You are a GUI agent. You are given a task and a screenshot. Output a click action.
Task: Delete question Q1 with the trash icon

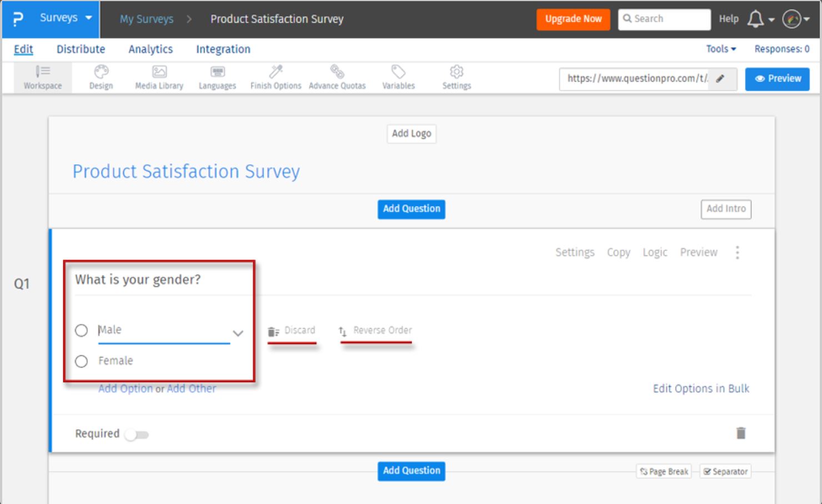[x=741, y=433]
